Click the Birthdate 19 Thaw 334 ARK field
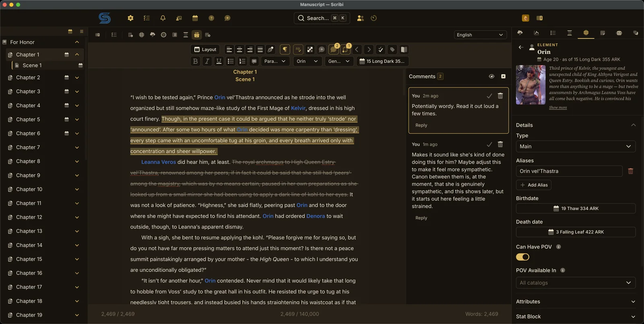 point(576,208)
